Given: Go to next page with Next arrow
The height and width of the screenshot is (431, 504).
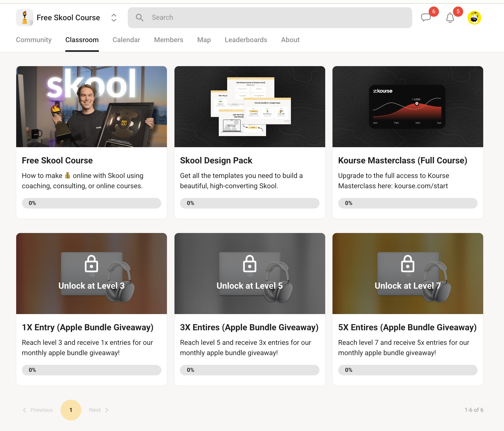Looking at the screenshot, I should point(107,410).
